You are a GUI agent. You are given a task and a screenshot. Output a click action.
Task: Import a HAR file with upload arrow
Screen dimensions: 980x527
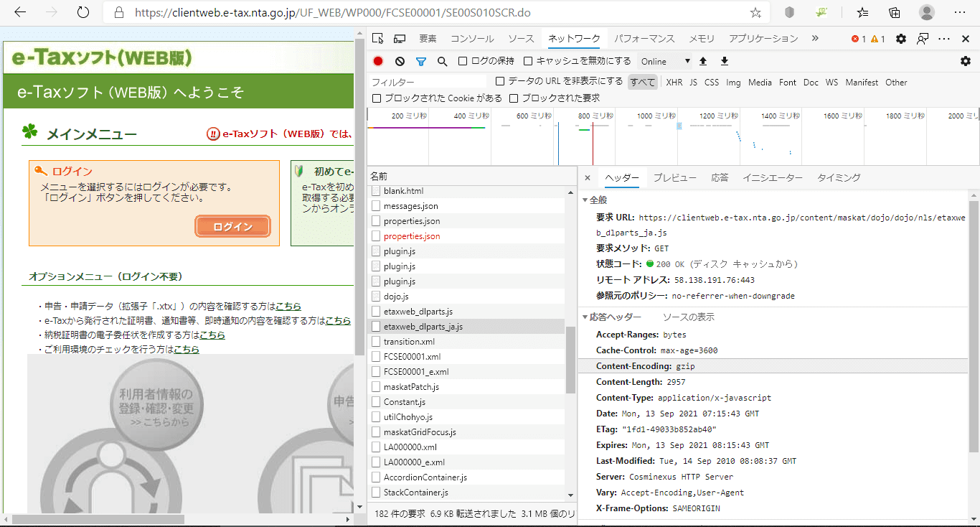click(x=703, y=62)
